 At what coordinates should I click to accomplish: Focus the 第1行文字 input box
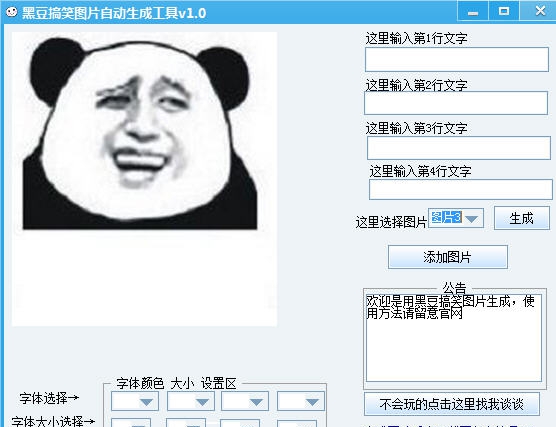(457, 60)
